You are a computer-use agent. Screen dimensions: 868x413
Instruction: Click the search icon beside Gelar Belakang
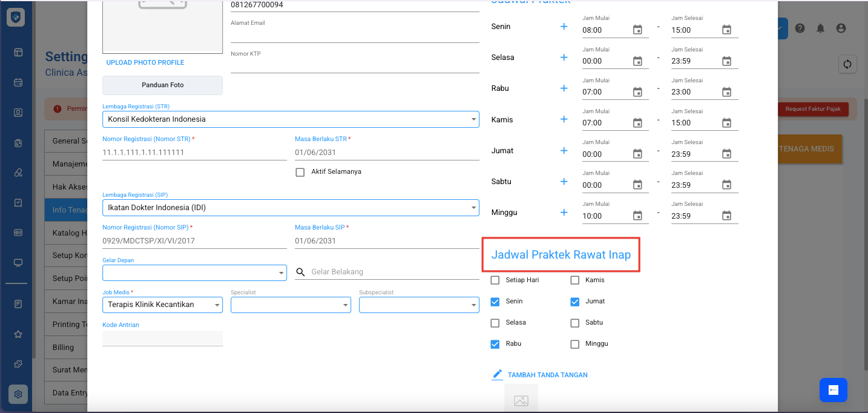pos(300,273)
